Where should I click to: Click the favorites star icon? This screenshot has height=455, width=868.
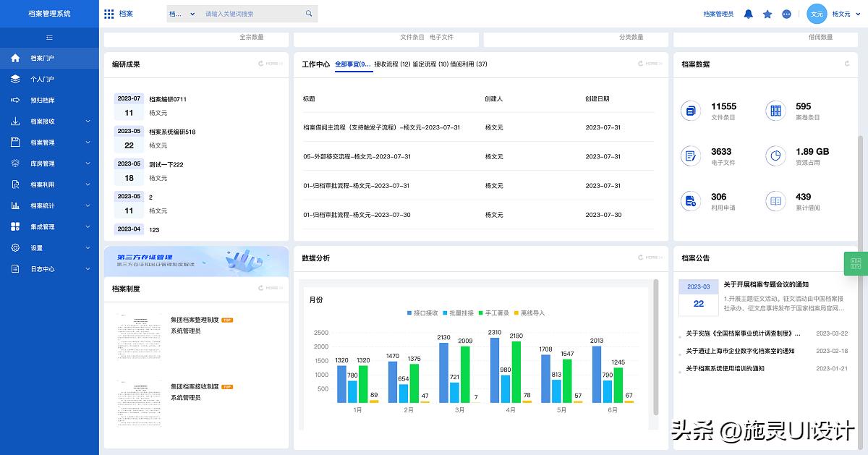tap(767, 14)
